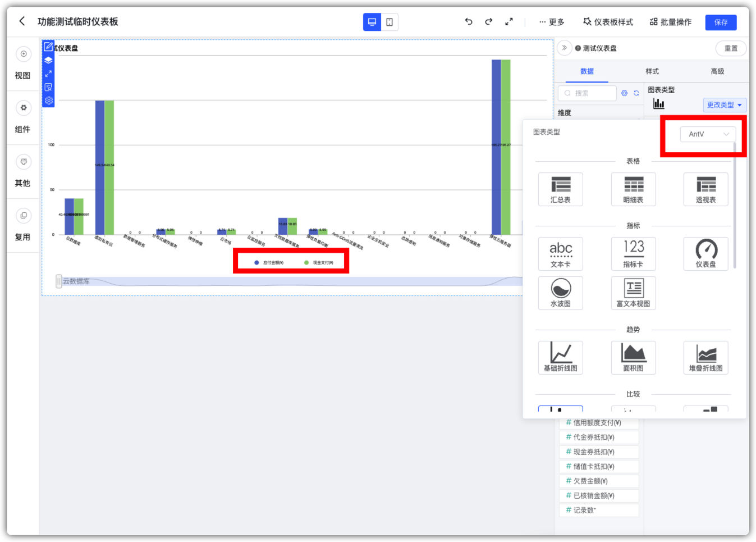Click the refresh fields icon

pos(636,93)
